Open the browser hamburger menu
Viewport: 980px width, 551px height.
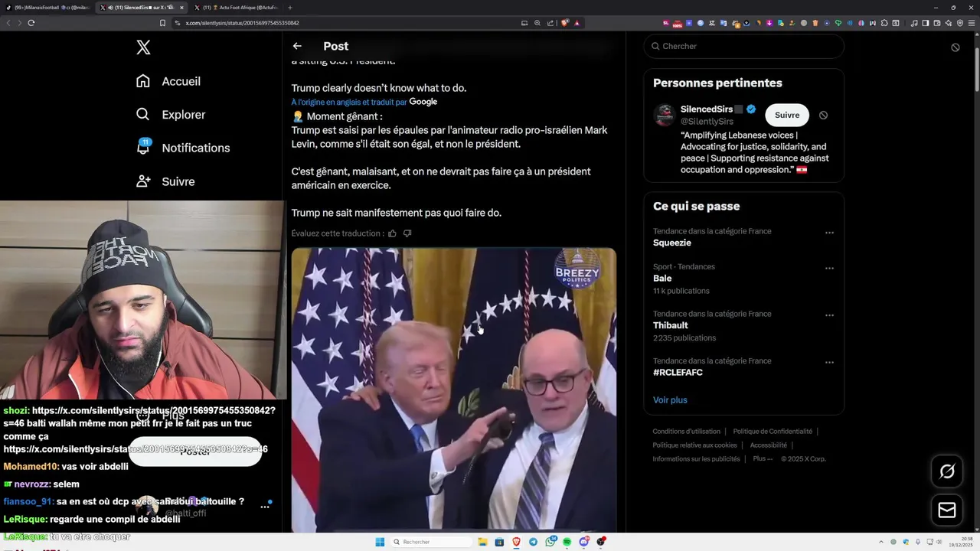coord(971,23)
